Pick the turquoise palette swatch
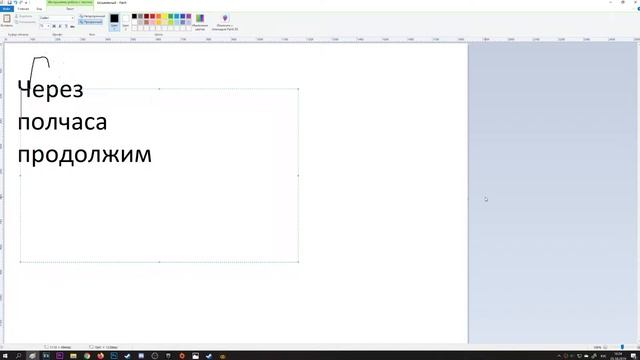This screenshot has width=640, height=360. [176, 16]
